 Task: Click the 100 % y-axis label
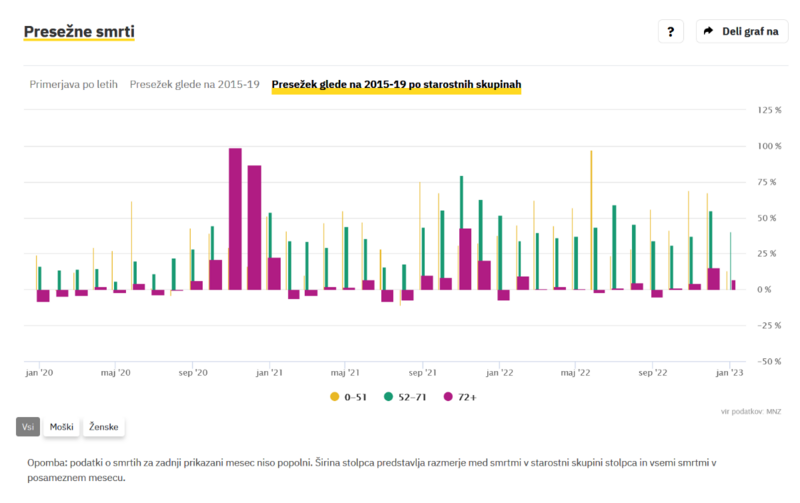(768, 146)
